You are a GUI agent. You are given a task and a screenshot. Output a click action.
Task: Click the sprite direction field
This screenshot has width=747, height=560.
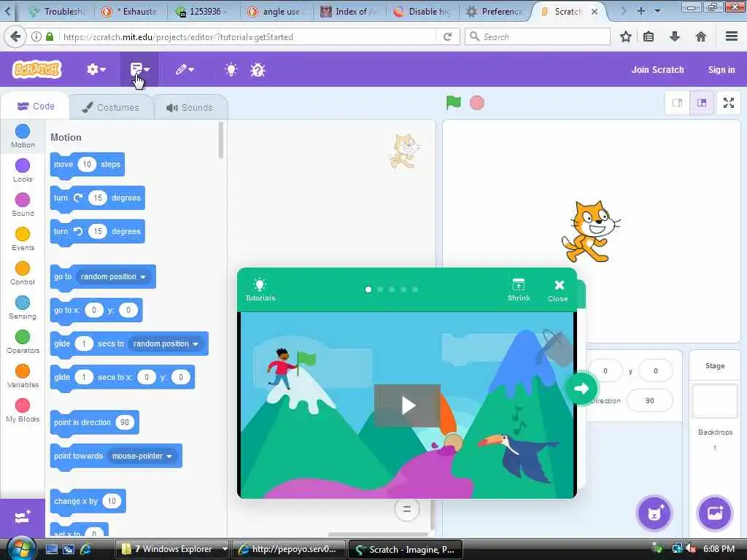tap(650, 400)
